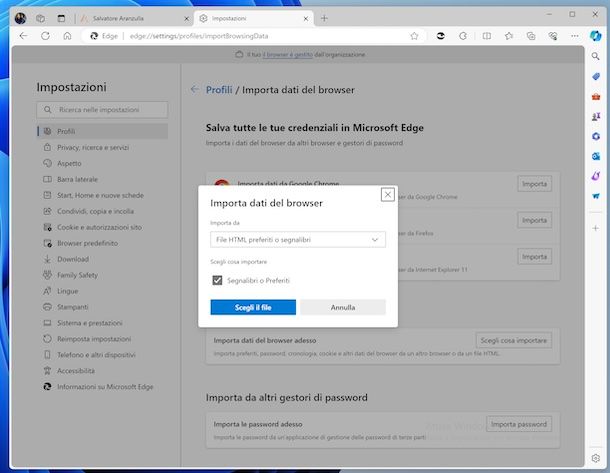Click the browser back arrow

point(23,36)
